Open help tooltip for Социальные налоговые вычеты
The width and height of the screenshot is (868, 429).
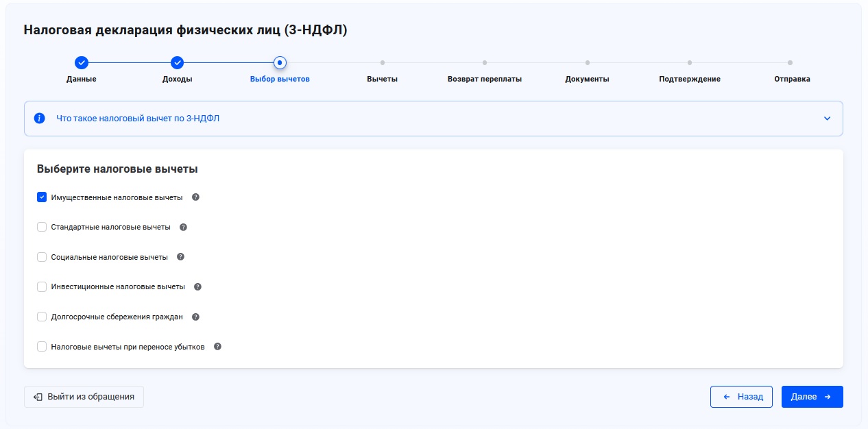(180, 257)
